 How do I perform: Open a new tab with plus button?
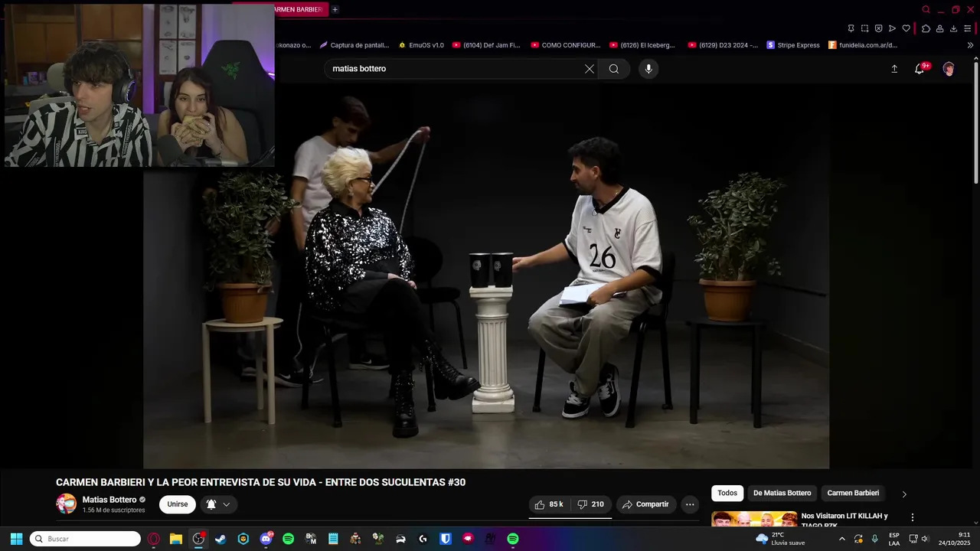(x=335, y=9)
